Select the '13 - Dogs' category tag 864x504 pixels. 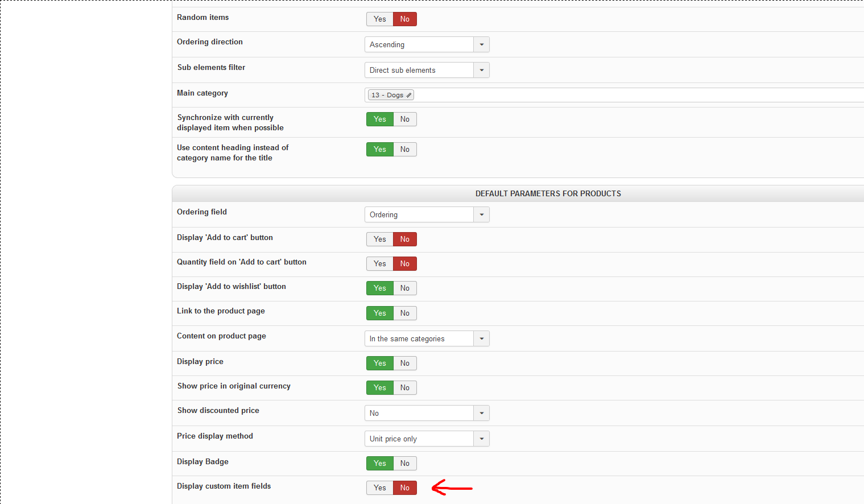point(391,95)
